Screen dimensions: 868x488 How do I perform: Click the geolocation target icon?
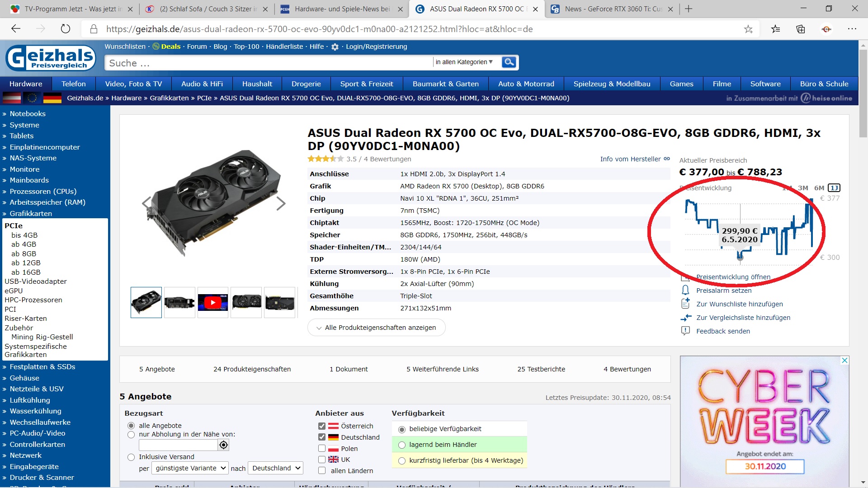pyautogui.click(x=223, y=445)
